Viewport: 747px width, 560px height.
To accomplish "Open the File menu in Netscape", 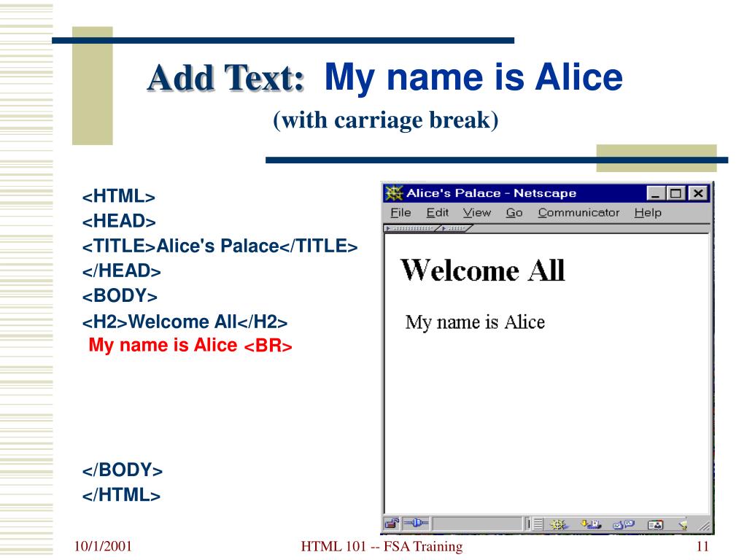I will coord(400,212).
